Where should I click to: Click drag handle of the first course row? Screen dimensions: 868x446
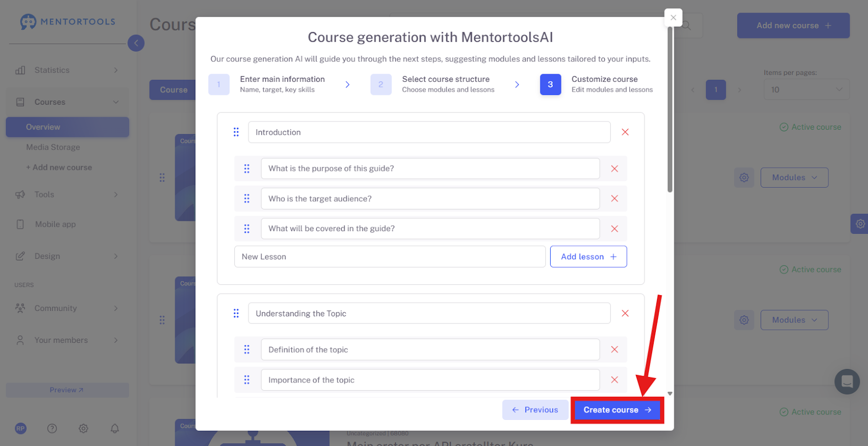162,177
